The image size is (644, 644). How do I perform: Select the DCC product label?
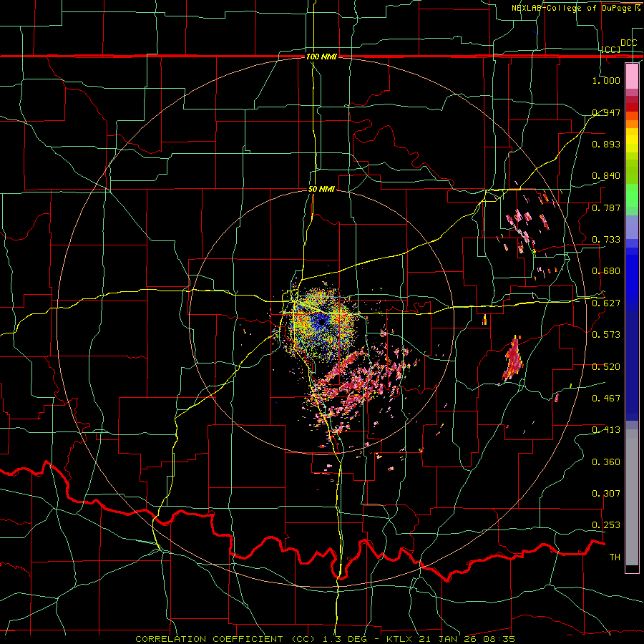628,43
